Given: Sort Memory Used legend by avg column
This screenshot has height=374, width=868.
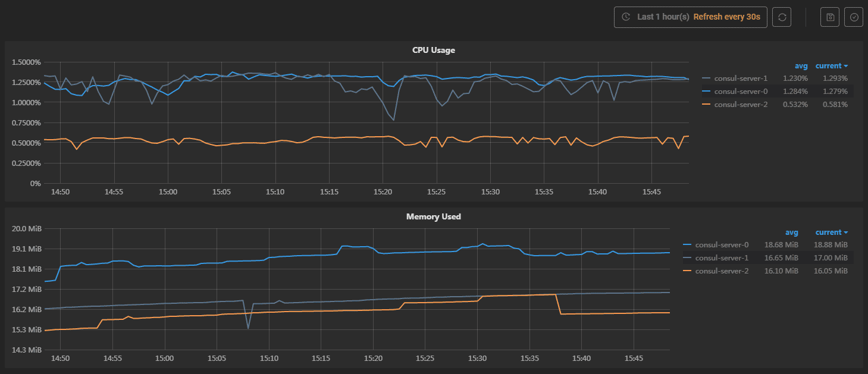Looking at the screenshot, I should 791,232.
